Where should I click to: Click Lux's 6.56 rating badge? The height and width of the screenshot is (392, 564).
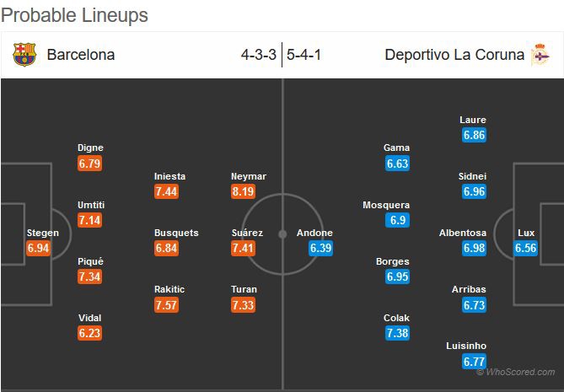(x=525, y=248)
